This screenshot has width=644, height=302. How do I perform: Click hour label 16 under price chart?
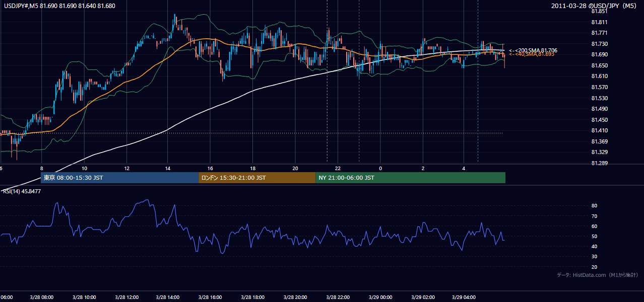(210, 168)
